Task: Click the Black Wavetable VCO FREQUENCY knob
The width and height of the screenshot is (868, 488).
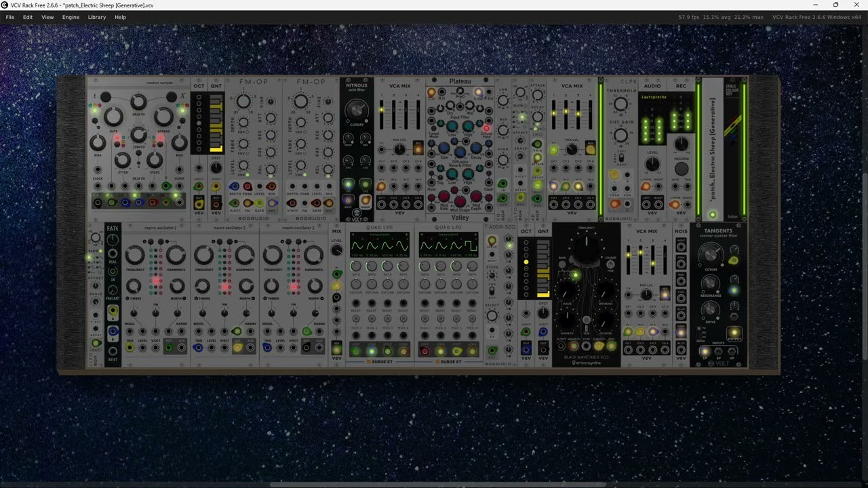Action: click(x=587, y=249)
